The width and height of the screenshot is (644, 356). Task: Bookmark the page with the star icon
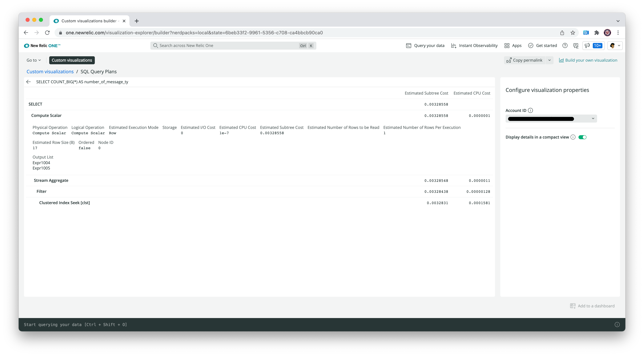click(573, 33)
